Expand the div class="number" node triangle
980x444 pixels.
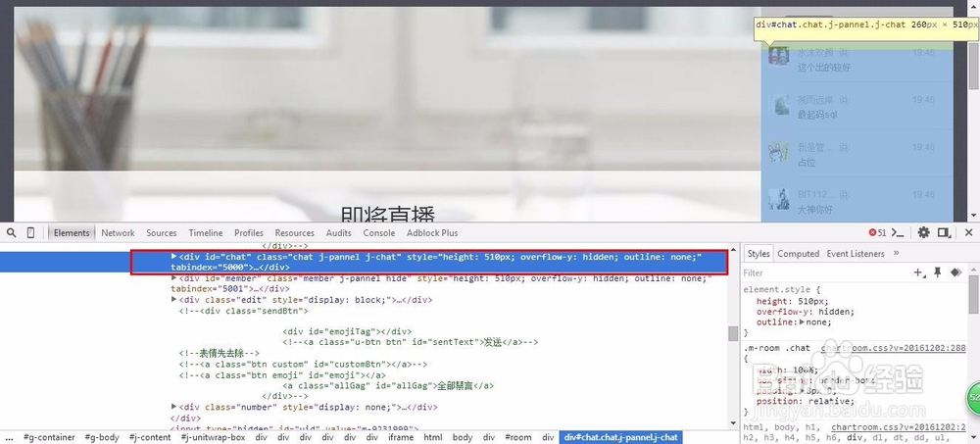[x=174, y=407]
